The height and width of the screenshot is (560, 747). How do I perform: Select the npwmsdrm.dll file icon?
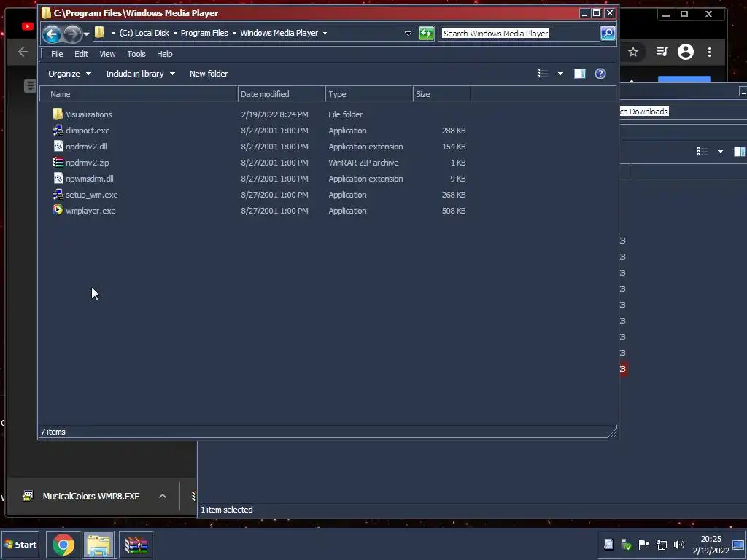[58, 178]
